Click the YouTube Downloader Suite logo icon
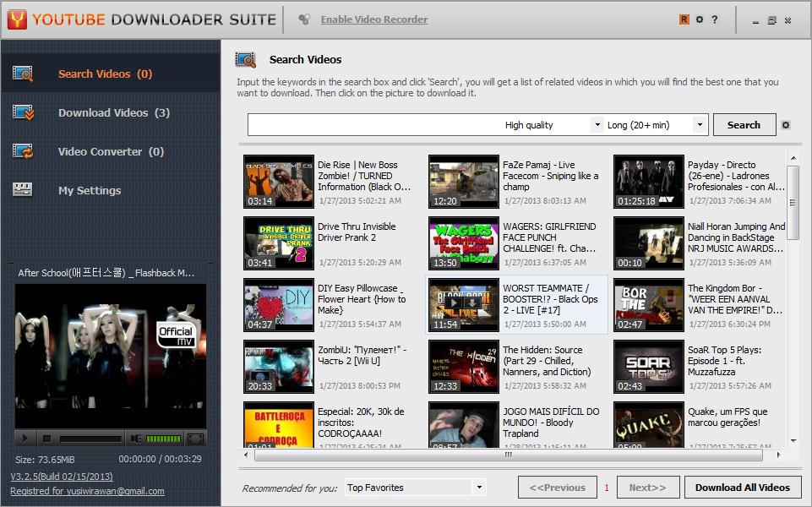The height and width of the screenshot is (507, 812). (17, 19)
